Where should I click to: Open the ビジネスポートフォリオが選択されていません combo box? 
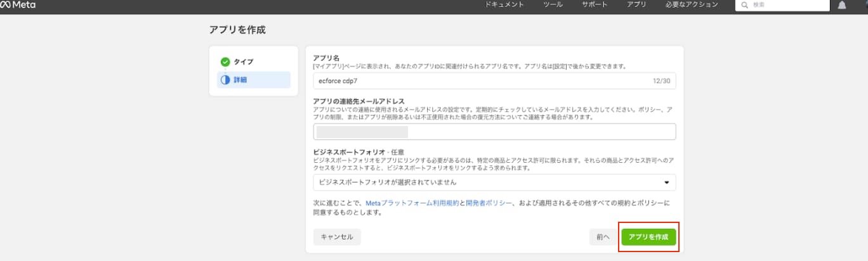point(494,182)
